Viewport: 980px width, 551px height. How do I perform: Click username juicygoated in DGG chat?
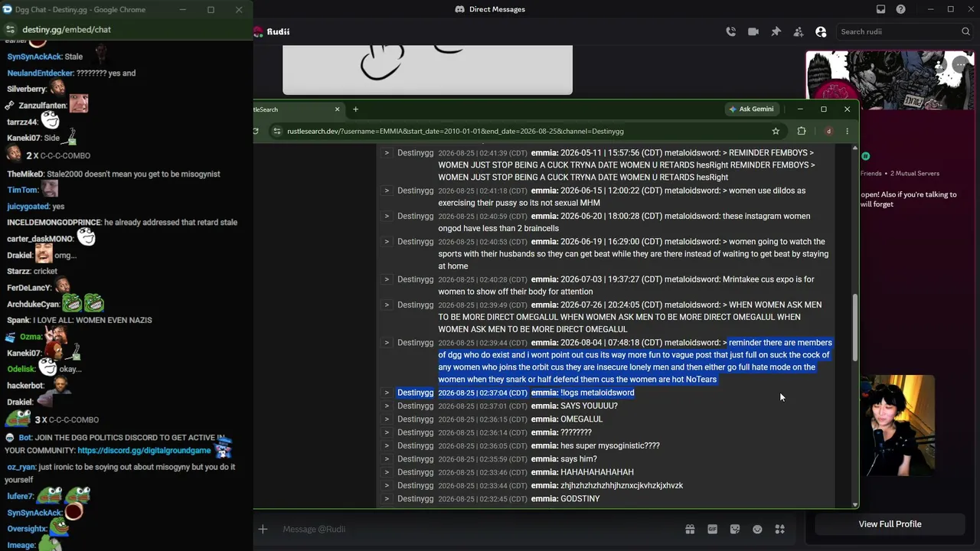point(28,206)
